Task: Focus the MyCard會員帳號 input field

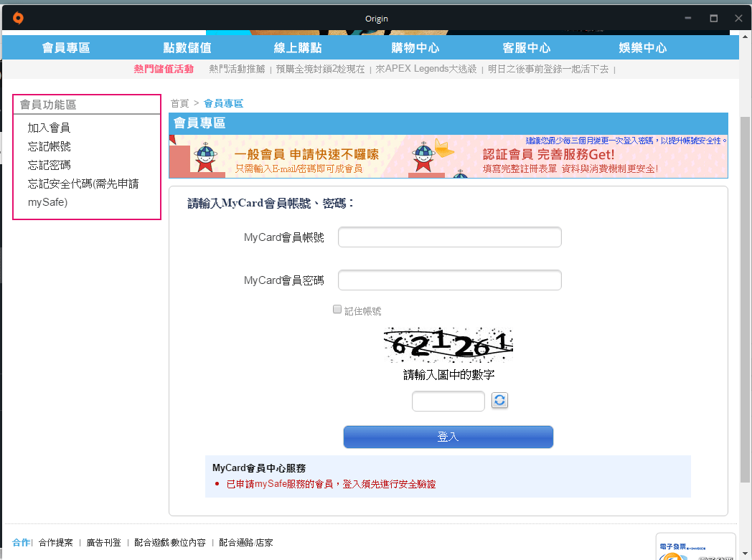Action: pyautogui.click(x=449, y=237)
